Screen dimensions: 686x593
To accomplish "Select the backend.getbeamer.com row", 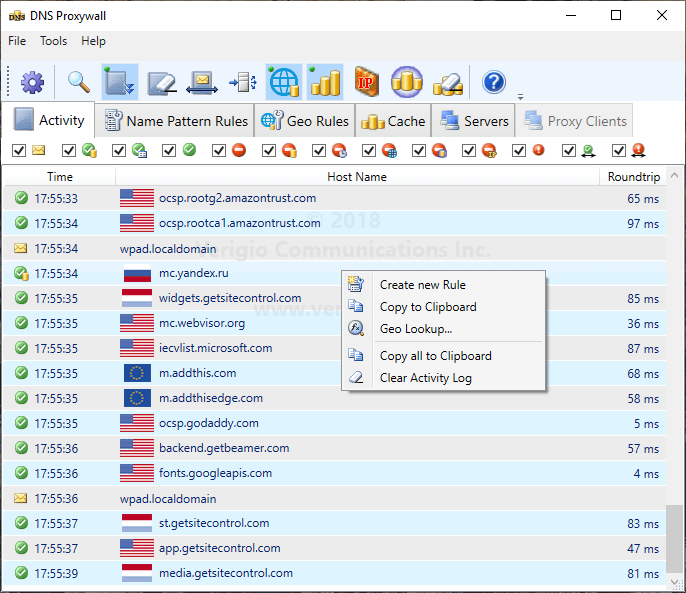I will tap(335, 448).
